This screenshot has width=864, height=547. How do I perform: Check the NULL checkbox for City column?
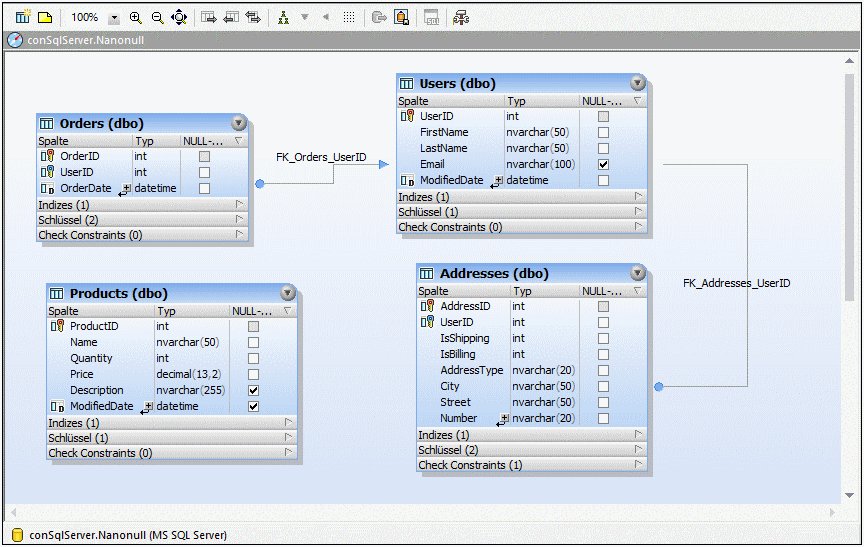tap(603, 386)
